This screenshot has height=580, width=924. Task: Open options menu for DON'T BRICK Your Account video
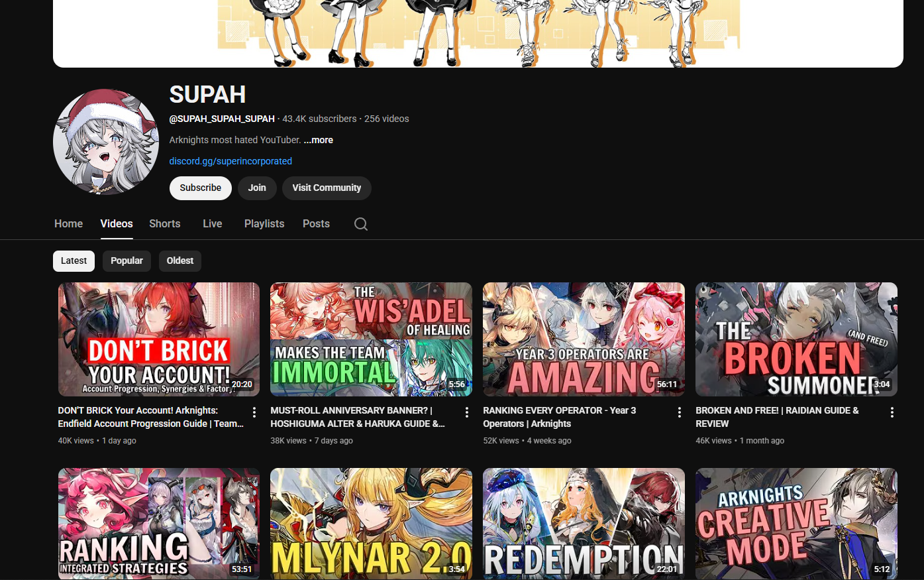point(254,412)
